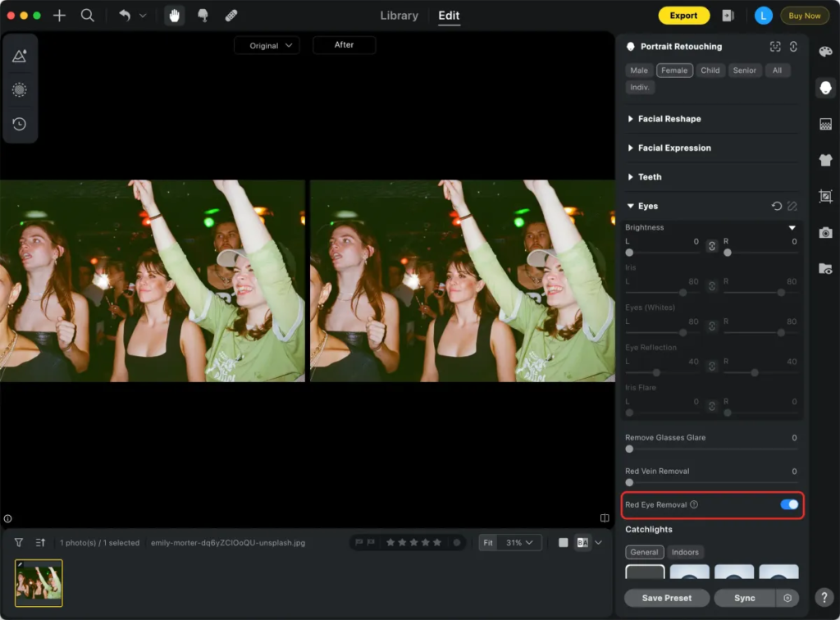
Task: Open the history panel clock icon
Action: click(20, 124)
